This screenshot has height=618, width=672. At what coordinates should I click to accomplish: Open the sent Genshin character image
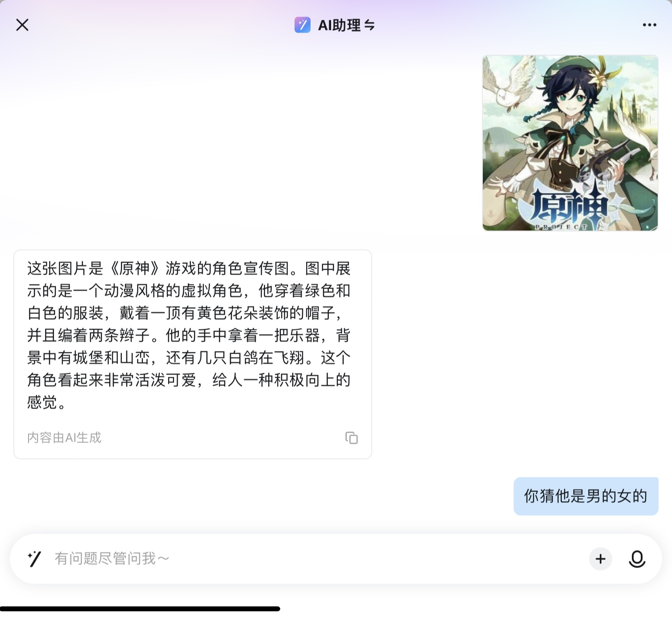pyautogui.click(x=570, y=143)
